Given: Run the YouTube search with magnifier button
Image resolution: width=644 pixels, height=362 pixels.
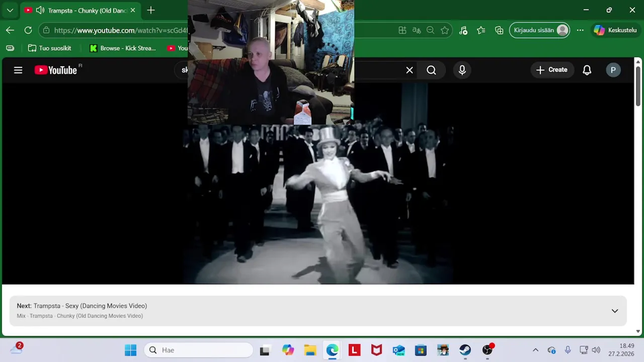Looking at the screenshot, I should [x=432, y=70].
